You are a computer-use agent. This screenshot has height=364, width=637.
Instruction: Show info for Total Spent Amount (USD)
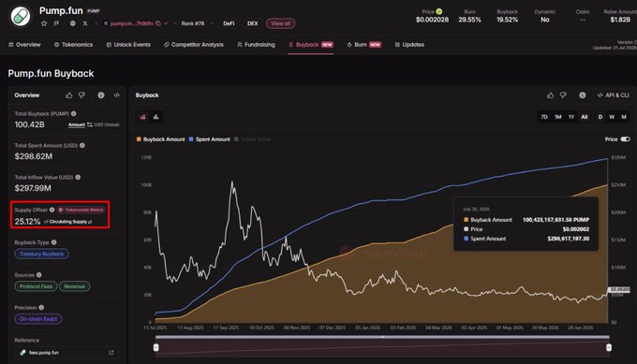tap(82, 145)
